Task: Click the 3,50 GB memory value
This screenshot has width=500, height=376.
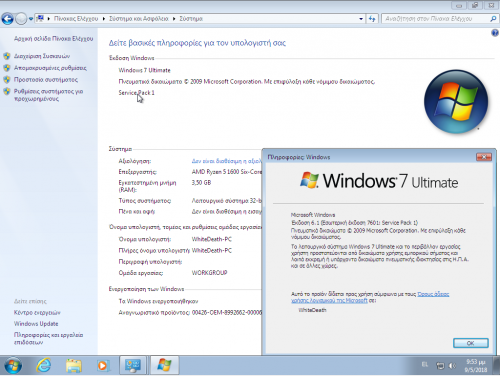Action: click(x=201, y=183)
